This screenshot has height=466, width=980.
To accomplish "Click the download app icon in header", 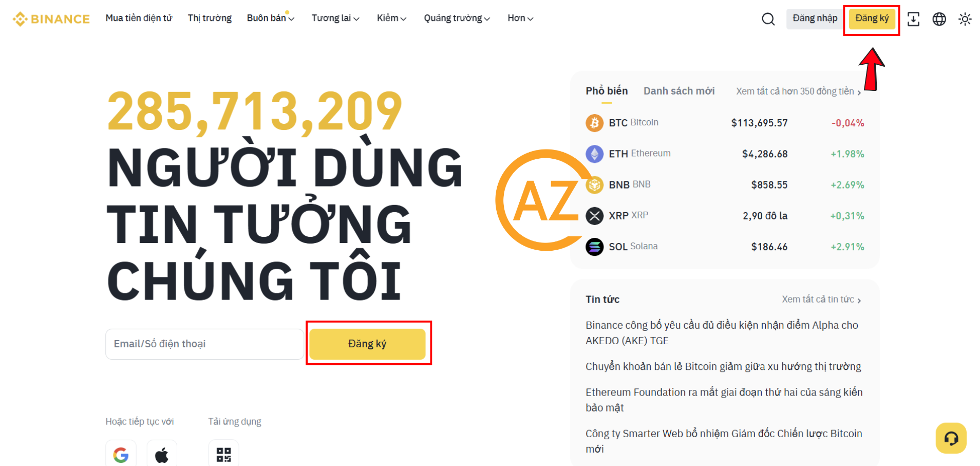I will click(x=913, y=19).
